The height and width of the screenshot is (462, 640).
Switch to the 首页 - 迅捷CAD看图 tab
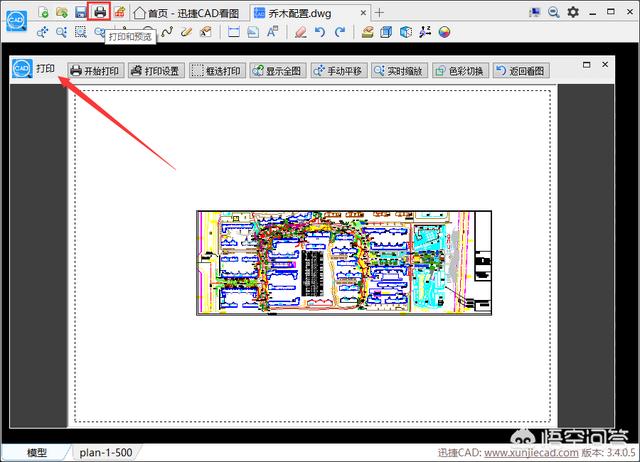[x=187, y=13]
